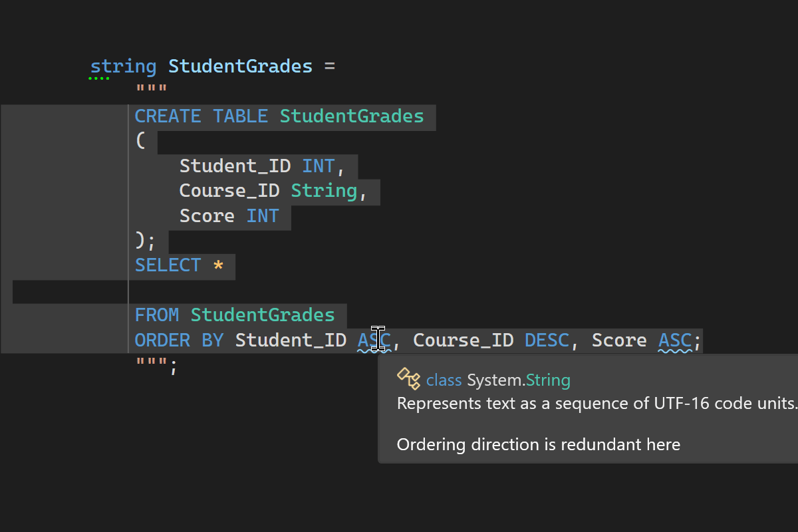Click Course_ID in the ORDER BY clause
798x532 pixels.
pos(464,340)
